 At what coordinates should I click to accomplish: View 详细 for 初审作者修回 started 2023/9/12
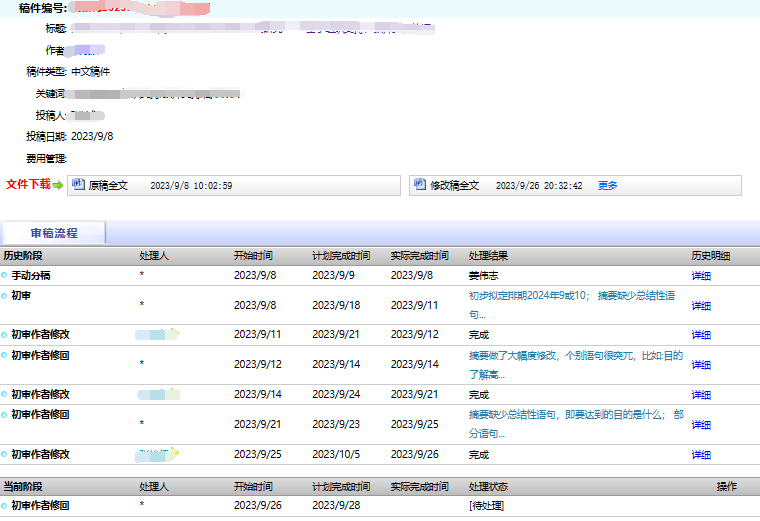tap(701, 365)
